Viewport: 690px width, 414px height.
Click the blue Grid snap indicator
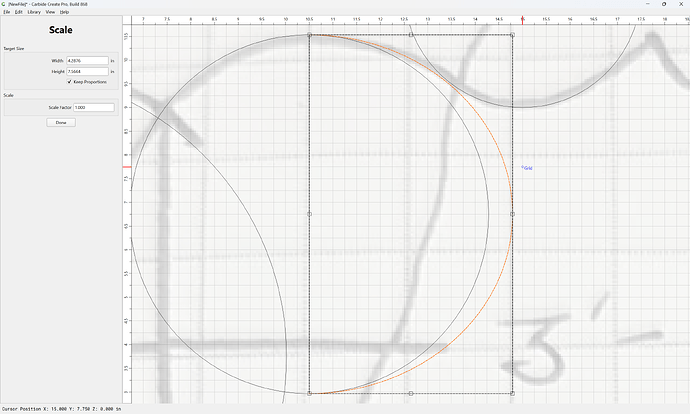pyautogui.click(x=527, y=168)
